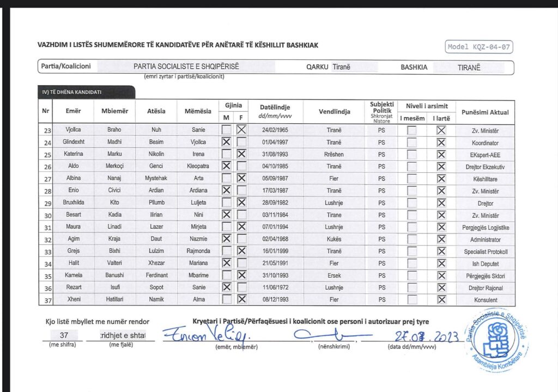Click the Atësia column header
The width and height of the screenshot is (558, 392).
(x=156, y=111)
